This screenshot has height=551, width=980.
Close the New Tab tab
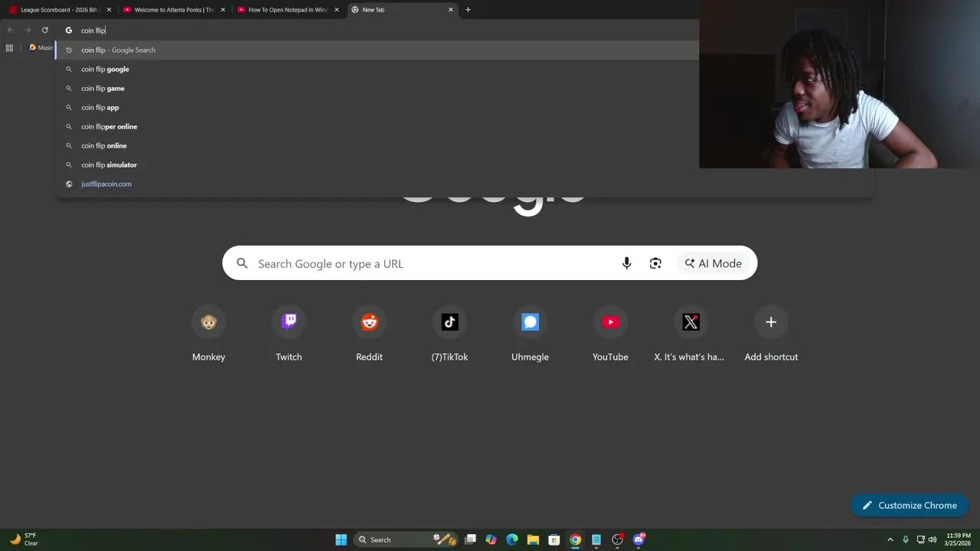tap(451, 10)
